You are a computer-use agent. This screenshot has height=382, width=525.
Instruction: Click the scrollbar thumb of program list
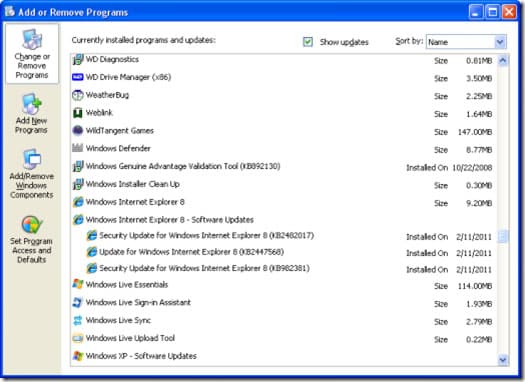pos(503,236)
